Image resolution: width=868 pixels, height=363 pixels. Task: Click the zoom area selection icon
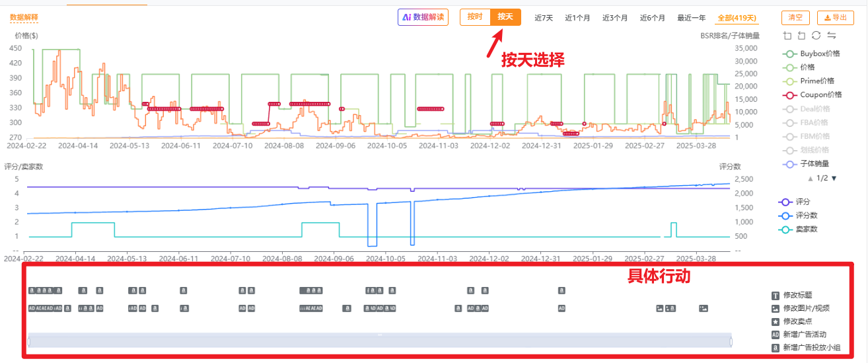click(x=787, y=36)
